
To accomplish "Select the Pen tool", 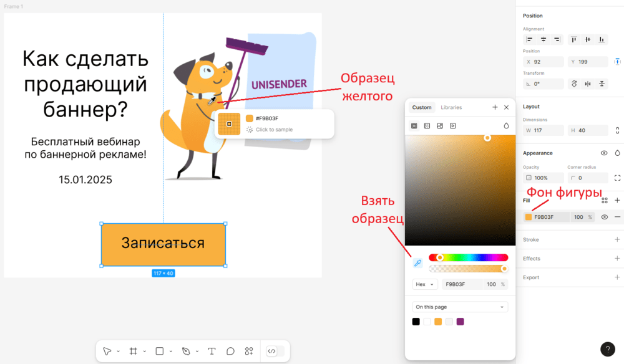I will (x=186, y=352).
